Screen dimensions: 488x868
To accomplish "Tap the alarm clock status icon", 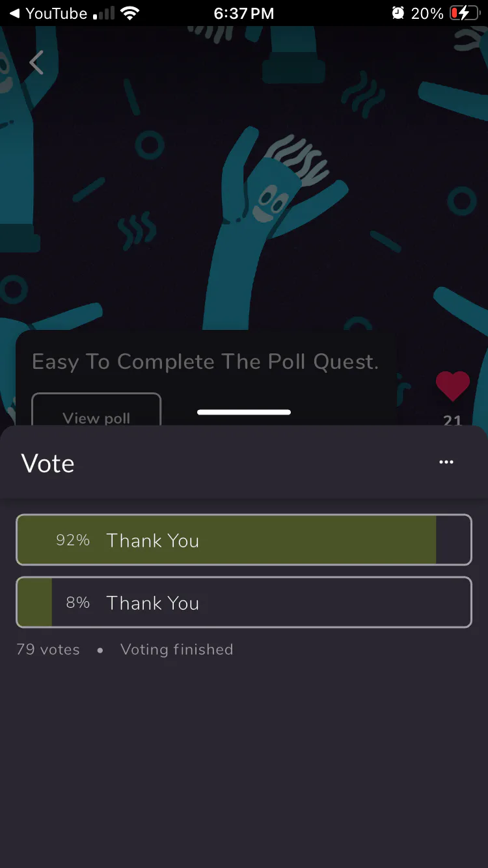I will [398, 13].
